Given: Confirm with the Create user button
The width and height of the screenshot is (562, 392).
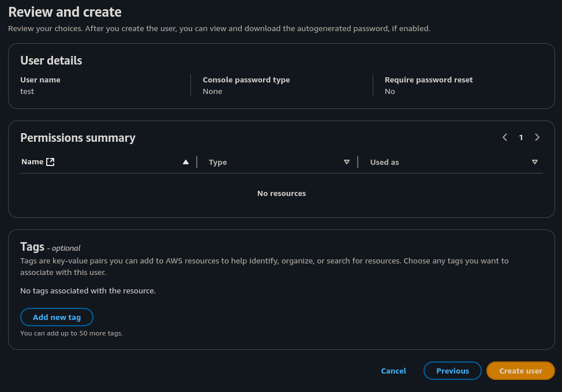Looking at the screenshot, I should 520,371.
